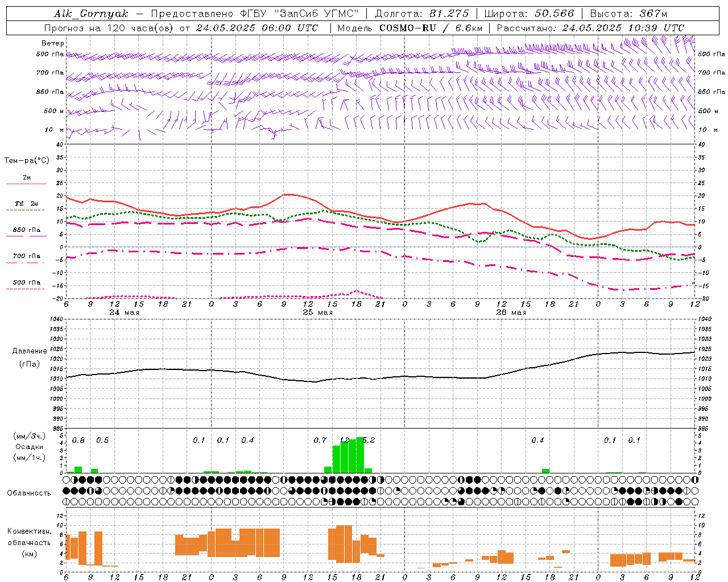Screen dimensions: 728x582
Task: Click the 26 мая date label
Action: pos(511,313)
